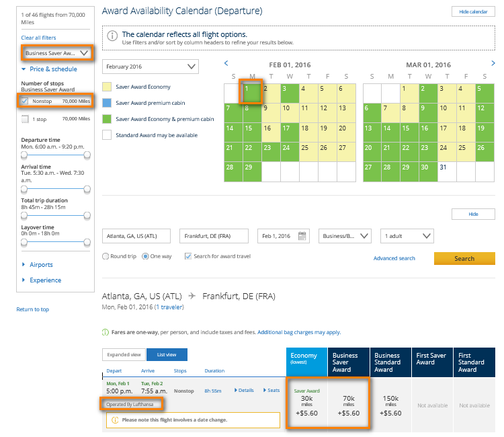Select the List view tab
This screenshot has width=504, height=437.
pos(167,354)
